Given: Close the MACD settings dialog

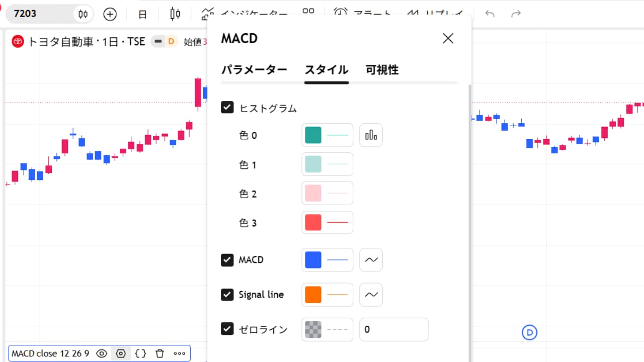Looking at the screenshot, I should point(448,38).
